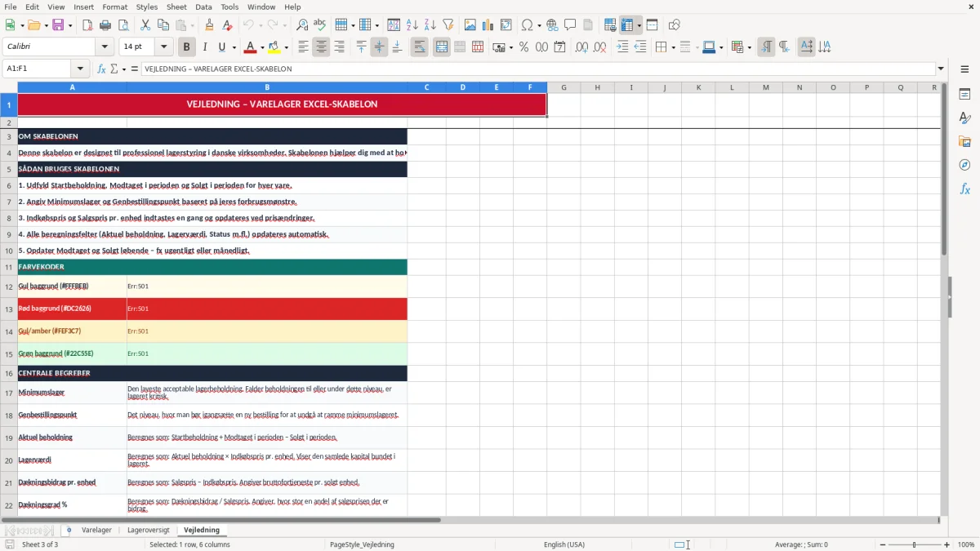Screen dimensions: 980x551
Task: Clear direct formatting icon
Action: 227,25
